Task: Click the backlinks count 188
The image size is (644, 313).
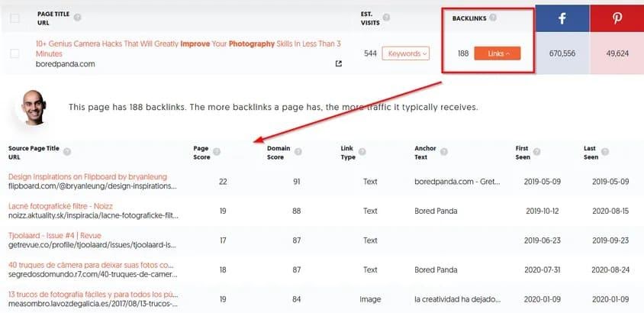Action: [463, 53]
